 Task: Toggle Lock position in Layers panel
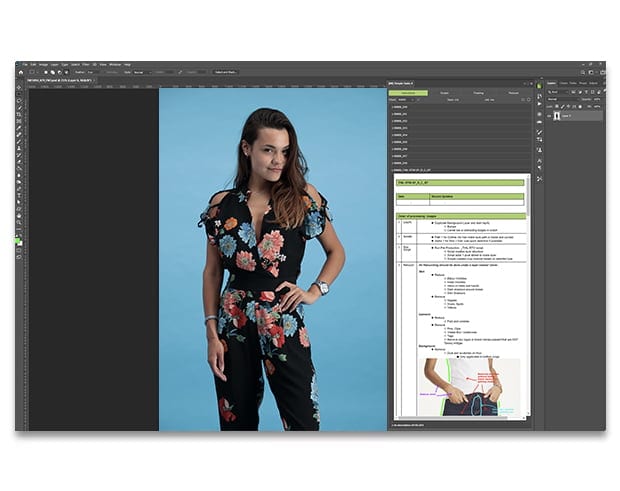coord(568,106)
